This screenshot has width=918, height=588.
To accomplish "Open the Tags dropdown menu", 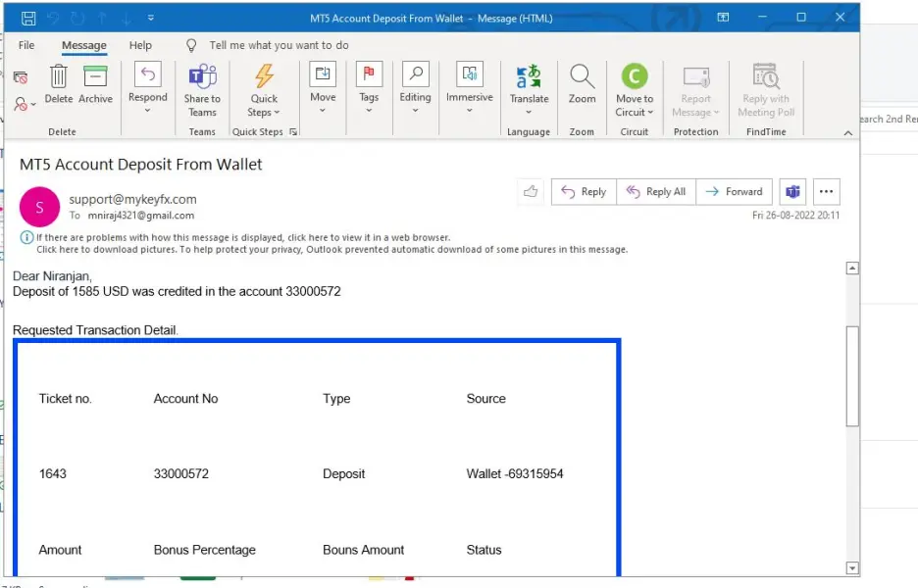I will coord(369,88).
